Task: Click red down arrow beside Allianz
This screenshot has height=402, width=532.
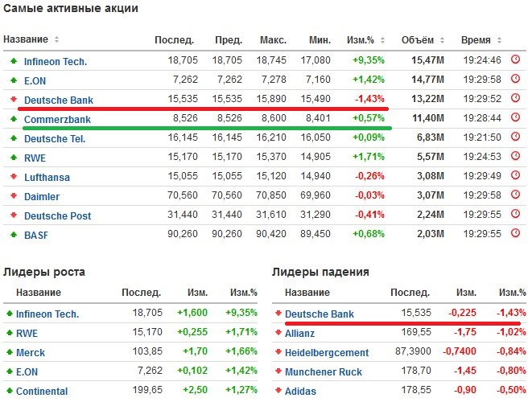Action: pyautogui.click(x=278, y=333)
